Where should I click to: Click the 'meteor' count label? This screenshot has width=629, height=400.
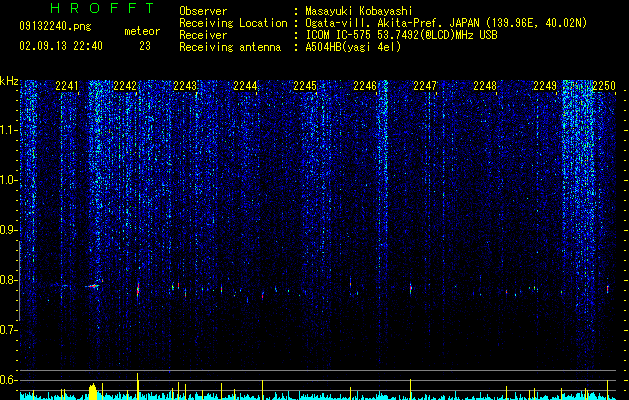(x=142, y=31)
